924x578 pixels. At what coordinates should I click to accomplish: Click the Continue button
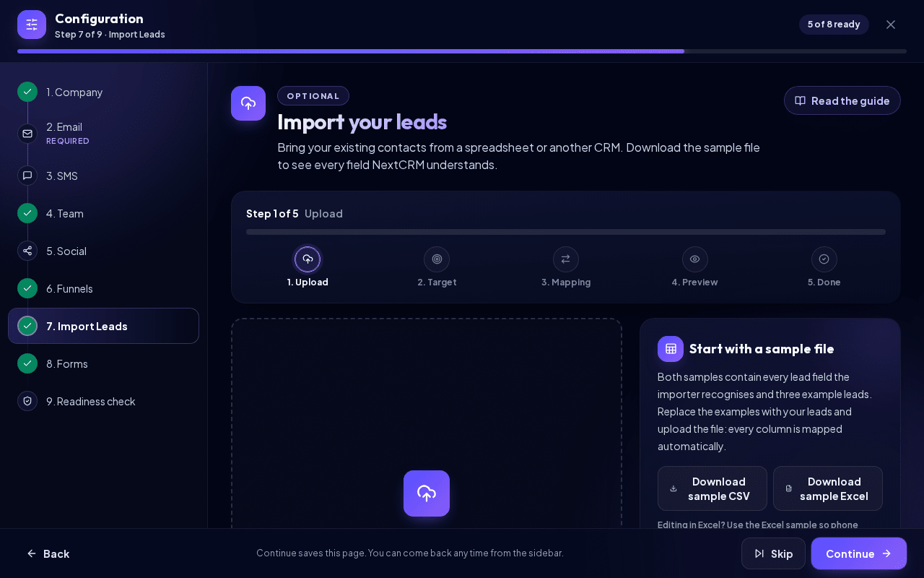858,553
